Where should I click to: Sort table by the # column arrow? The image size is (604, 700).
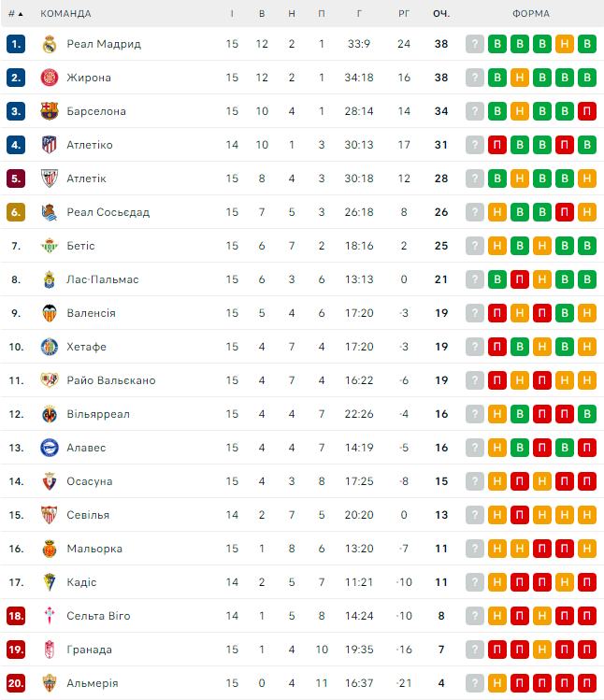pyautogui.click(x=21, y=14)
